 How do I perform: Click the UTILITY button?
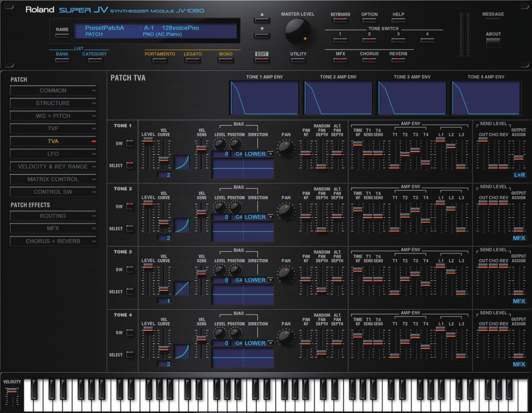[298, 60]
